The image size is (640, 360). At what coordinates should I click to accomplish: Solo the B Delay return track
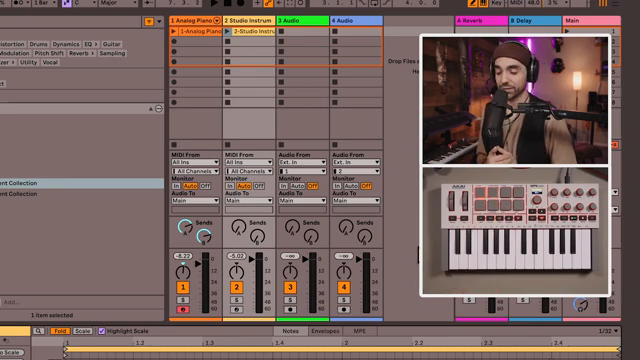(x=523, y=300)
